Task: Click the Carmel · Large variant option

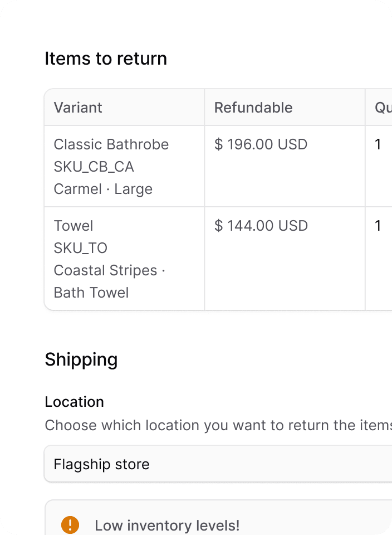Action: click(x=103, y=189)
